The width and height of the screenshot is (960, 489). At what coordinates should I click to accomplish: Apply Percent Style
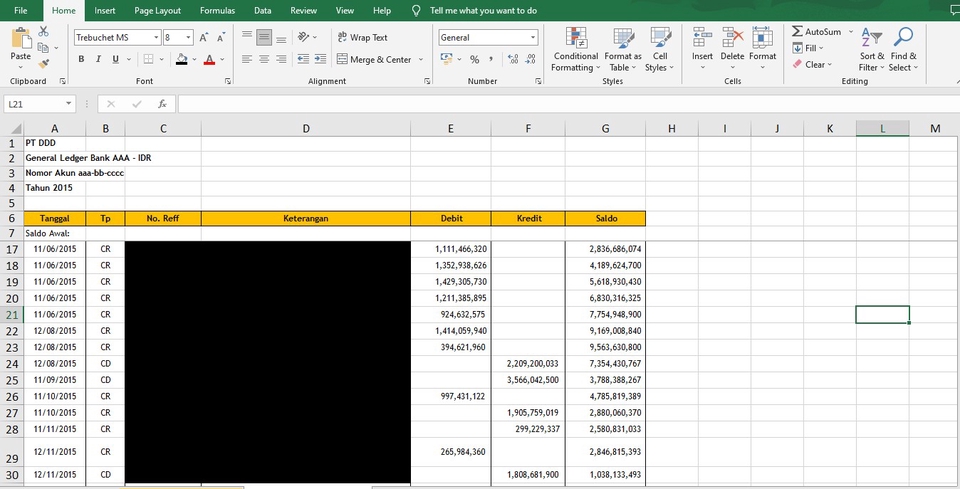coord(474,59)
